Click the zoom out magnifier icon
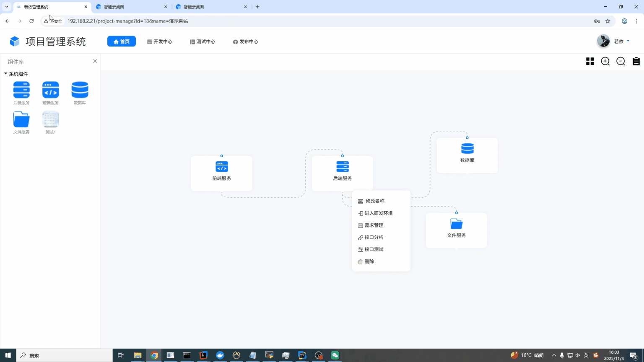 (x=621, y=62)
